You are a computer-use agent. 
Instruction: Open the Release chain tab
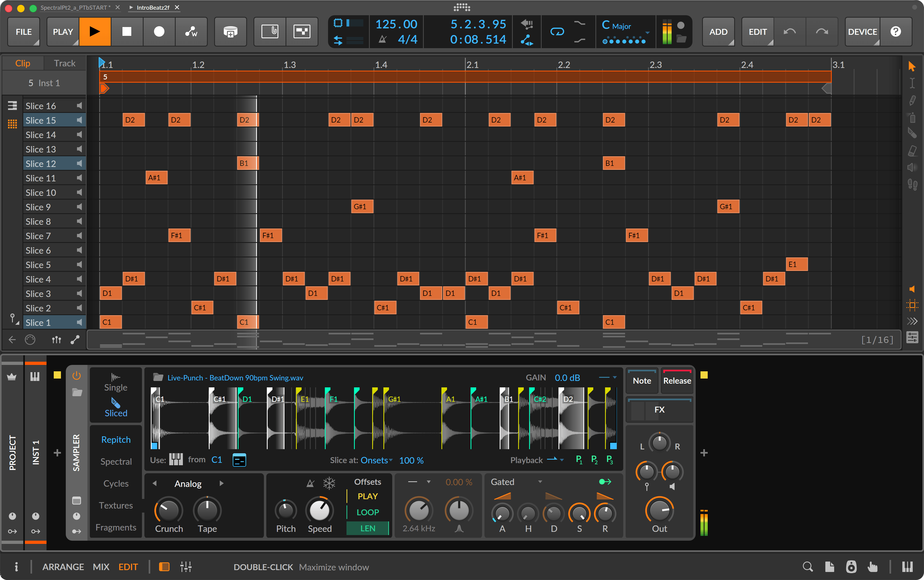pos(677,380)
